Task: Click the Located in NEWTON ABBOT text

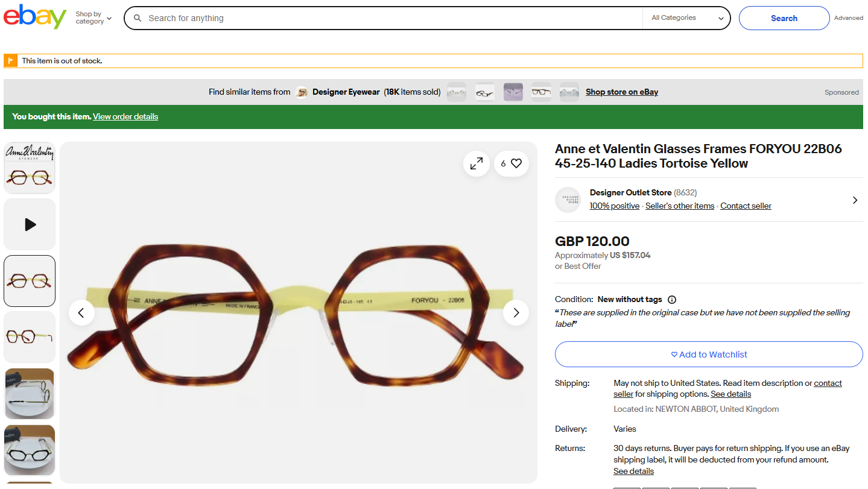Action: coord(696,409)
